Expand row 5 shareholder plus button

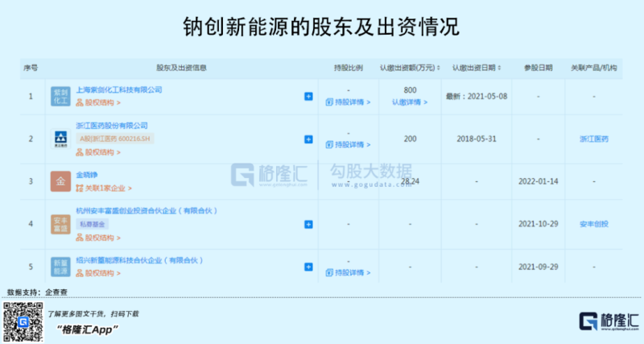(308, 267)
